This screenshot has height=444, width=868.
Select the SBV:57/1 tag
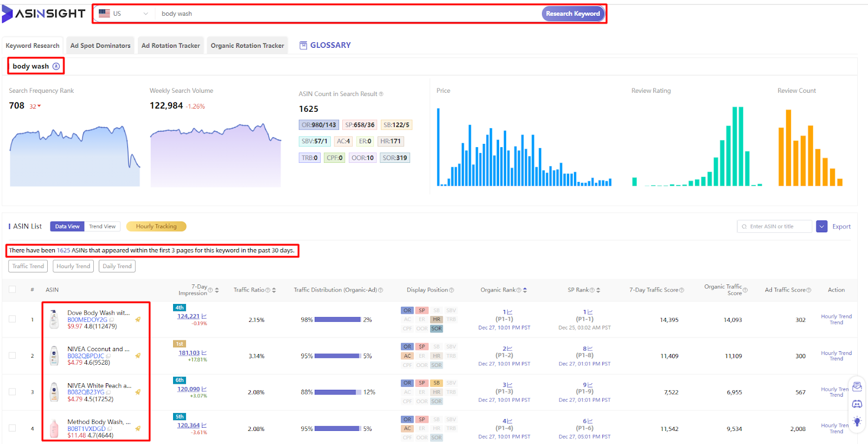(x=314, y=141)
